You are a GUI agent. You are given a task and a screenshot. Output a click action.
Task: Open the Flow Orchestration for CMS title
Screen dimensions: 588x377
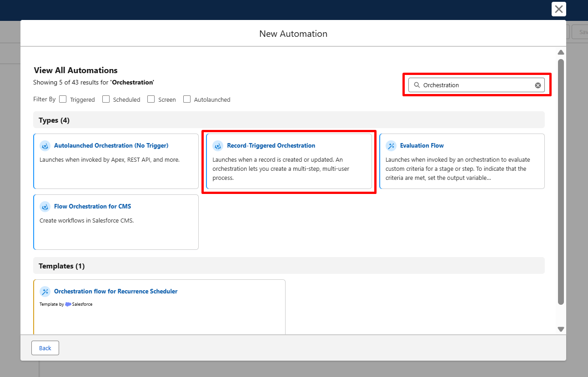tap(92, 207)
